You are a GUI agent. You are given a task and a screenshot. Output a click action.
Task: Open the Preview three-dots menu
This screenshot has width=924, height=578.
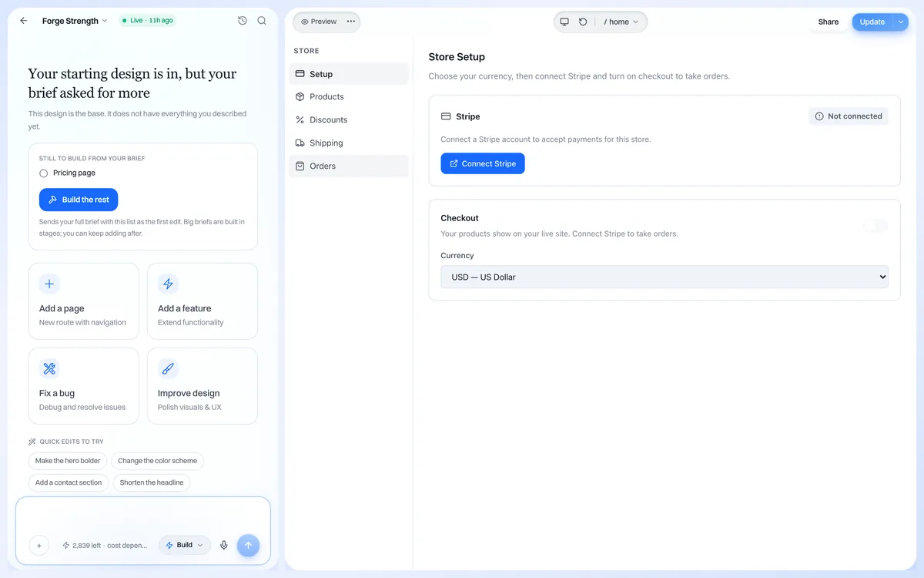coord(351,22)
